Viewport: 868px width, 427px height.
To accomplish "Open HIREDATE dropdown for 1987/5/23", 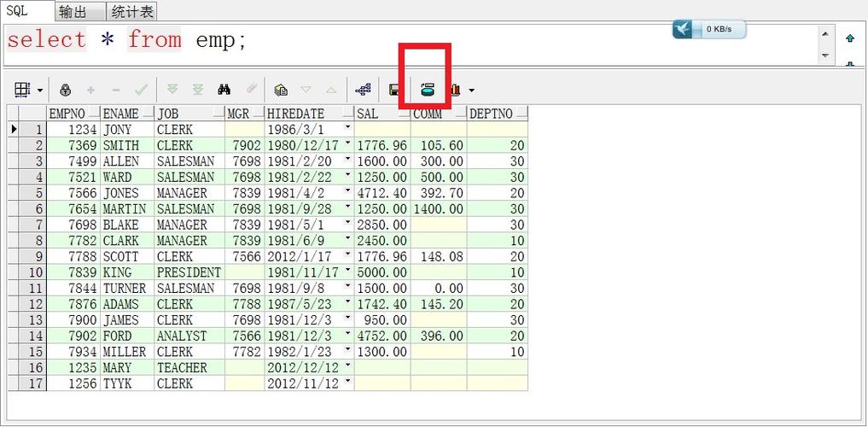I will 347,303.
